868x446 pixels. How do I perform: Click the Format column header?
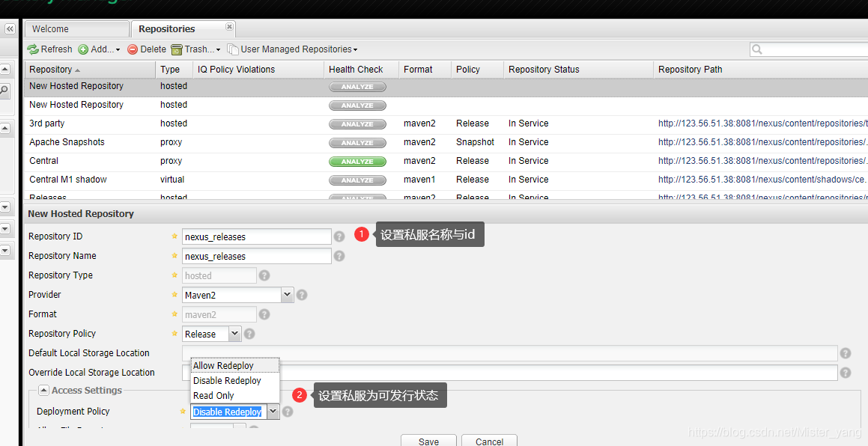point(425,69)
